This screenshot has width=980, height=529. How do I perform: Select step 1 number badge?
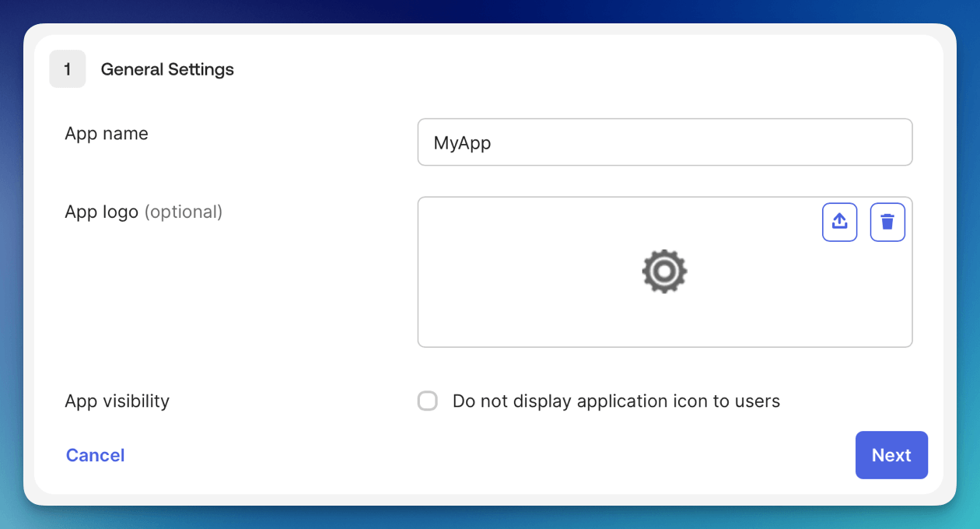click(68, 69)
